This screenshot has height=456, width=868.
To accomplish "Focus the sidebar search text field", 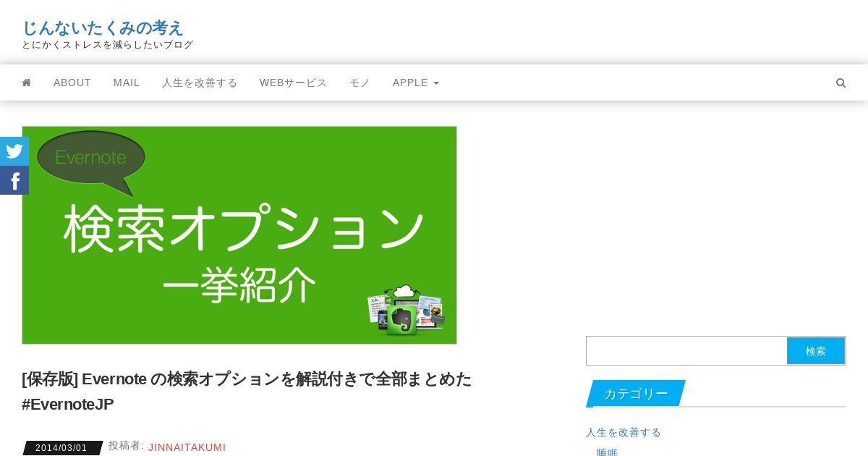I will [686, 351].
